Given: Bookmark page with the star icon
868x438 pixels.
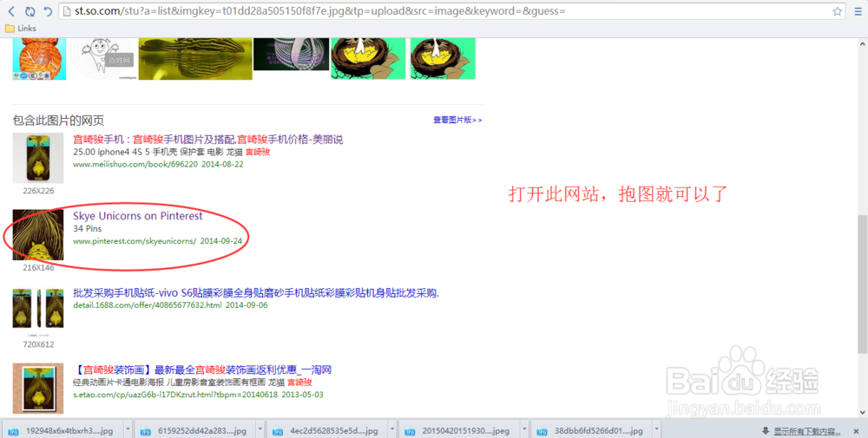Looking at the screenshot, I should click(x=837, y=11).
